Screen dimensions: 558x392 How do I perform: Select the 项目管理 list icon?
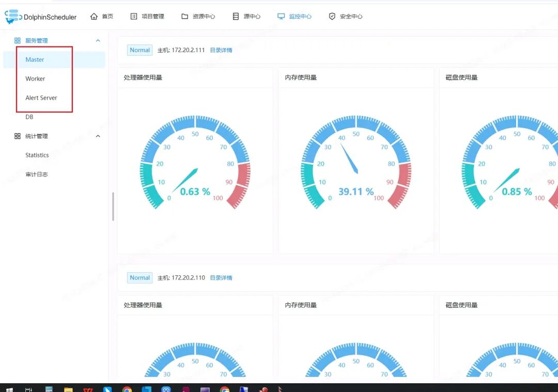(134, 17)
